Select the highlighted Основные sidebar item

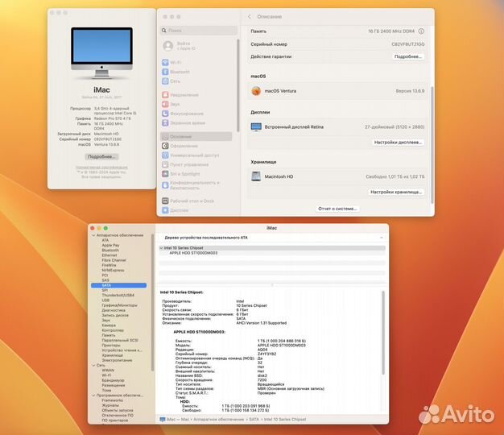(196, 137)
